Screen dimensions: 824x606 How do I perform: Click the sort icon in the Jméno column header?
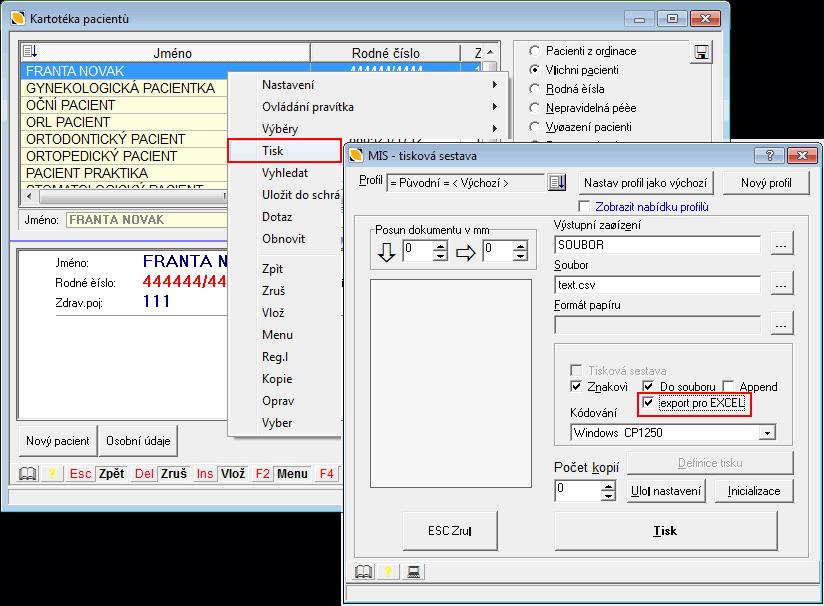coord(29,52)
